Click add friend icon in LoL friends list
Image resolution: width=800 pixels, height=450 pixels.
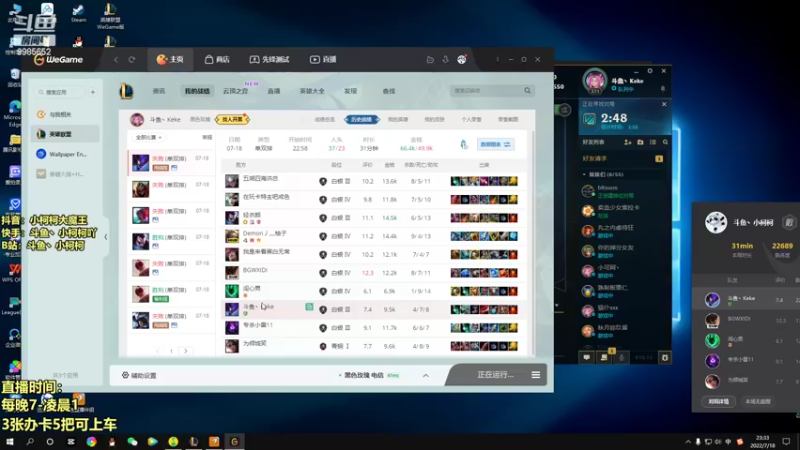click(628, 142)
